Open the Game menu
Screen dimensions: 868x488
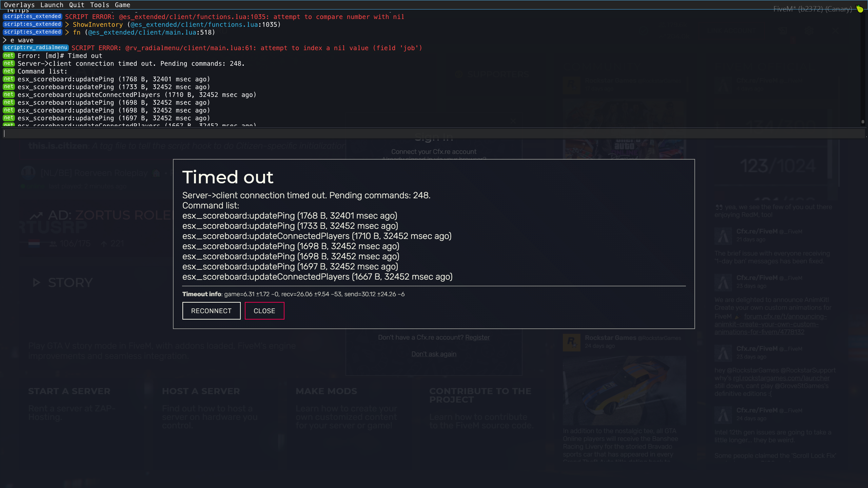point(122,5)
